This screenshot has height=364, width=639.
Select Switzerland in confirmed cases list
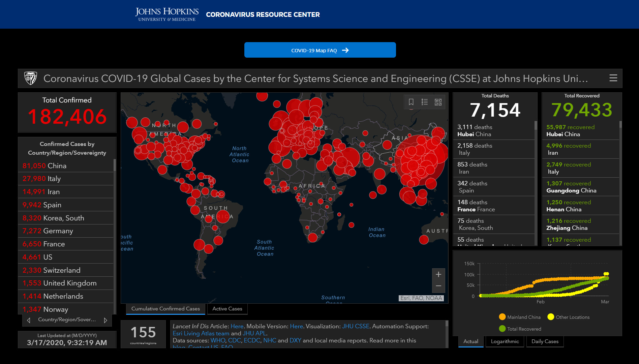point(66,270)
